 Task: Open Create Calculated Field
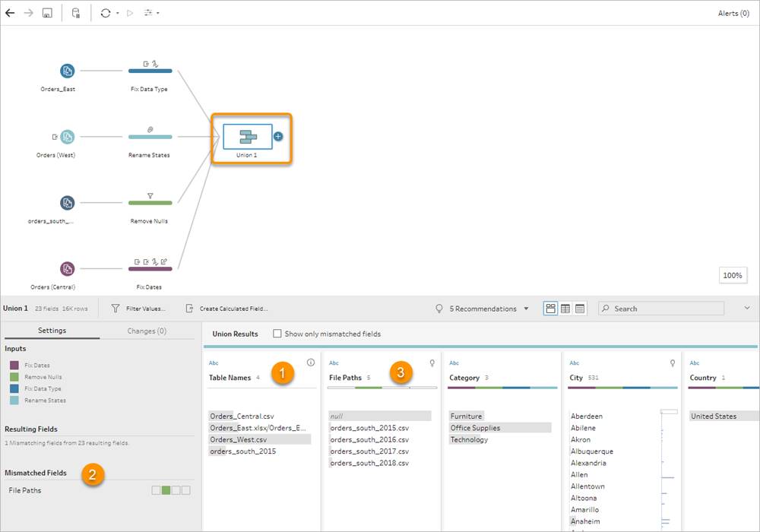tap(226, 309)
